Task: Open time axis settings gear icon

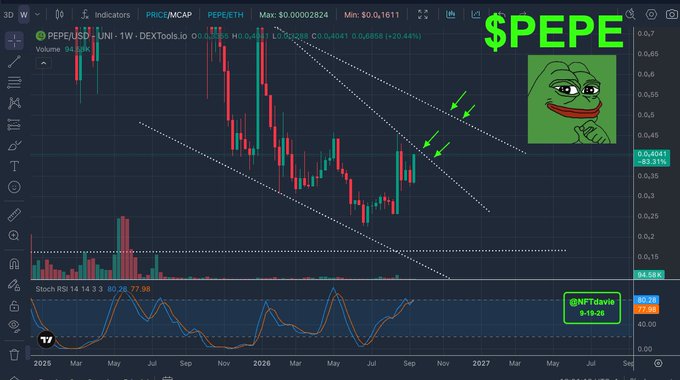Action: coord(658,363)
